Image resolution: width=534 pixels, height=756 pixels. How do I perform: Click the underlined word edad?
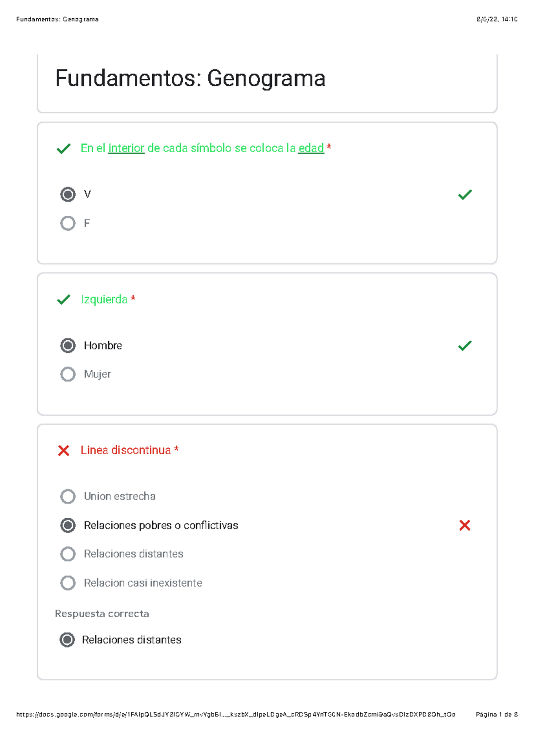click(311, 148)
